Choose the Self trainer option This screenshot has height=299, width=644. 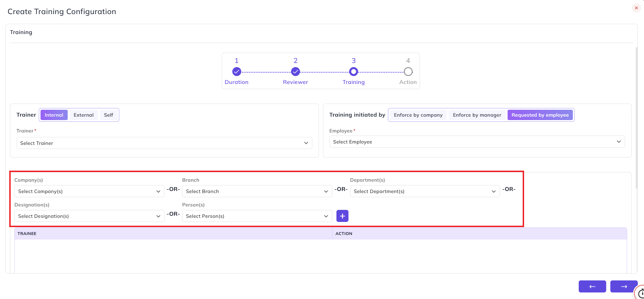pos(109,115)
